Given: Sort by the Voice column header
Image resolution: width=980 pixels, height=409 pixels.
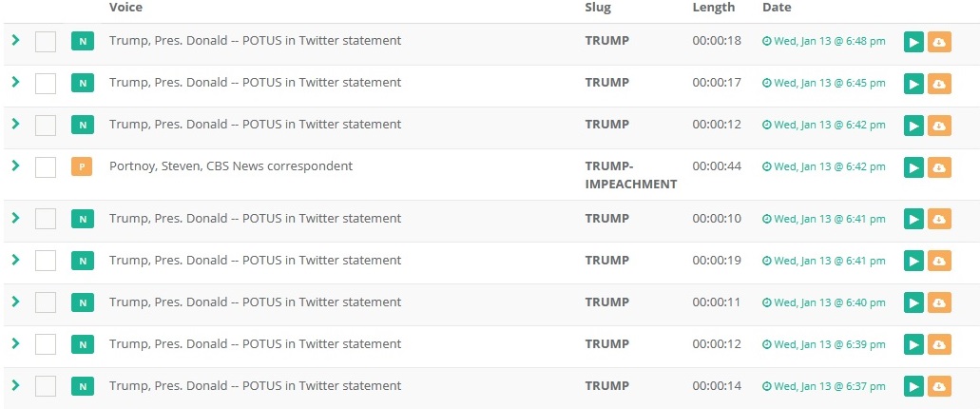Looking at the screenshot, I should (x=126, y=8).
